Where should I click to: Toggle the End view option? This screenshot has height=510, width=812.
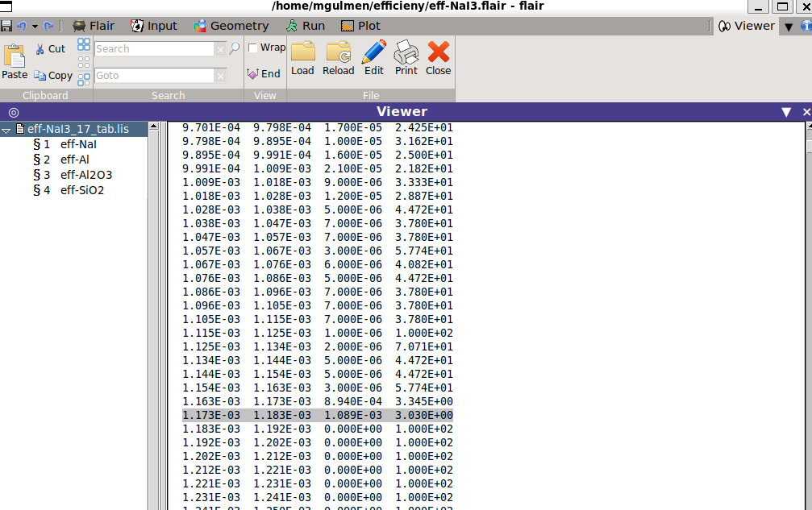point(264,74)
